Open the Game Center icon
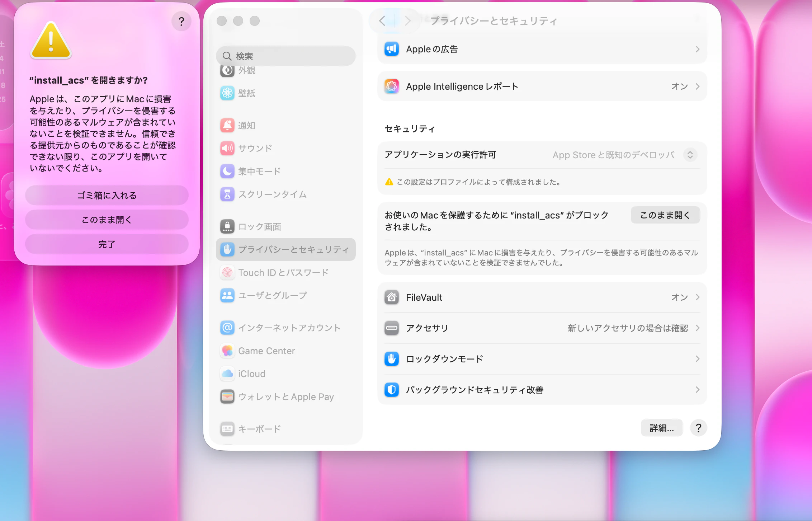Screen dimensions: 812x521 point(227,351)
